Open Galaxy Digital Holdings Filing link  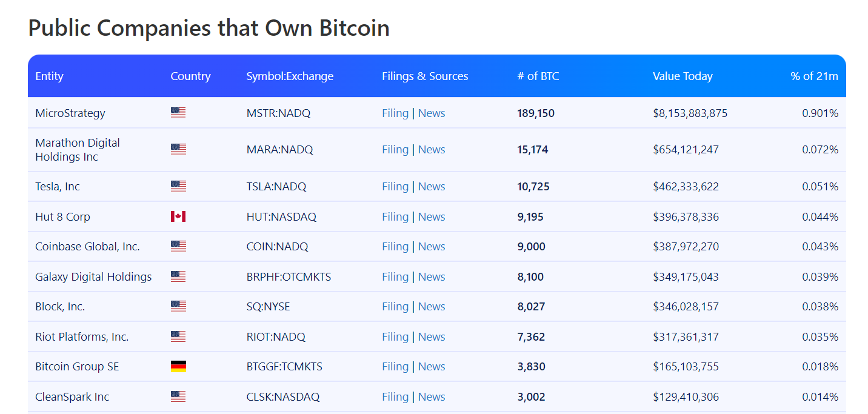pyautogui.click(x=395, y=277)
